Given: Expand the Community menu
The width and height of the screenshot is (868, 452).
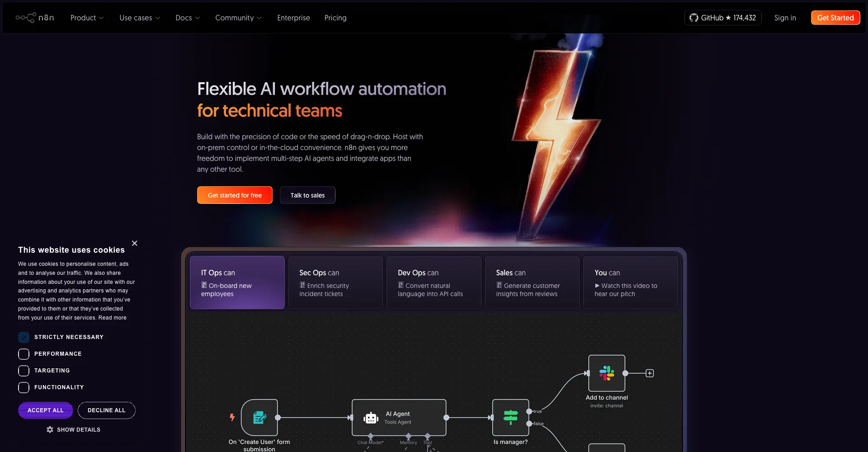Looking at the screenshot, I should (x=238, y=18).
